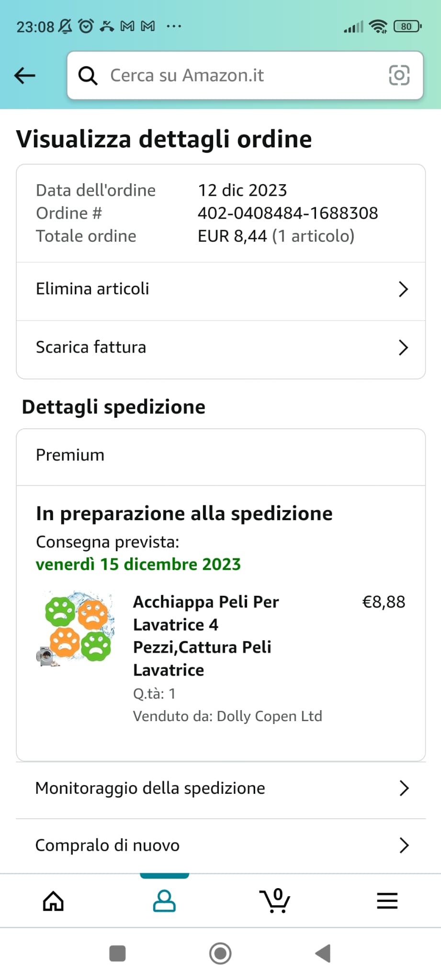Expand Compralo di nuovo chevron
The image size is (441, 980).
point(404,846)
